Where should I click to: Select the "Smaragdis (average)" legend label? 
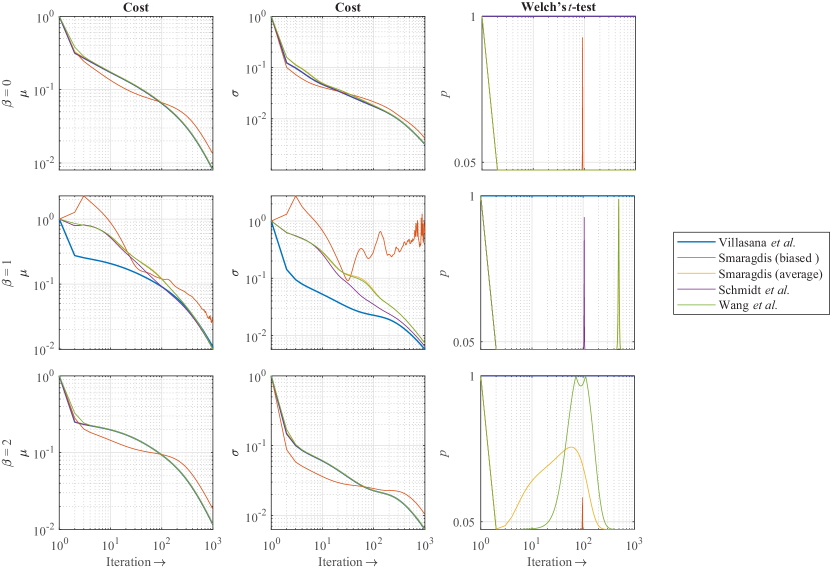771,274
